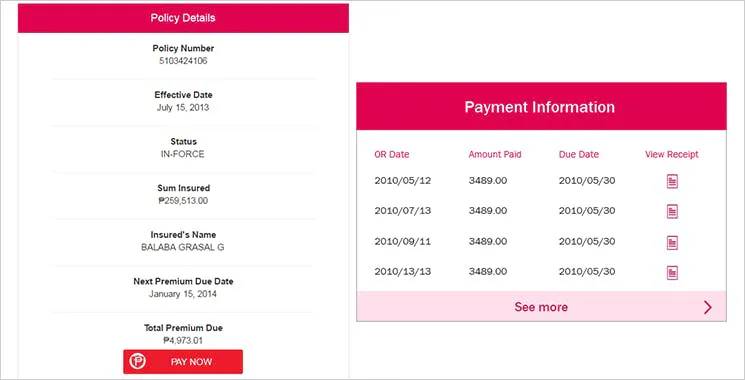The height and width of the screenshot is (380, 745).
Task: Click OR date 2010/07/13 cell
Action: [402, 210]
